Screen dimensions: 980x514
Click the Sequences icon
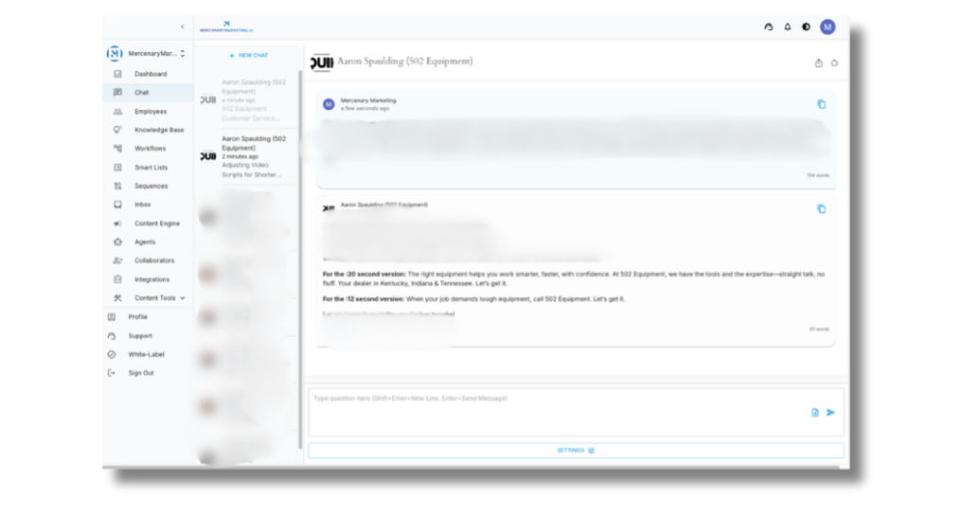tap(117, 186)
